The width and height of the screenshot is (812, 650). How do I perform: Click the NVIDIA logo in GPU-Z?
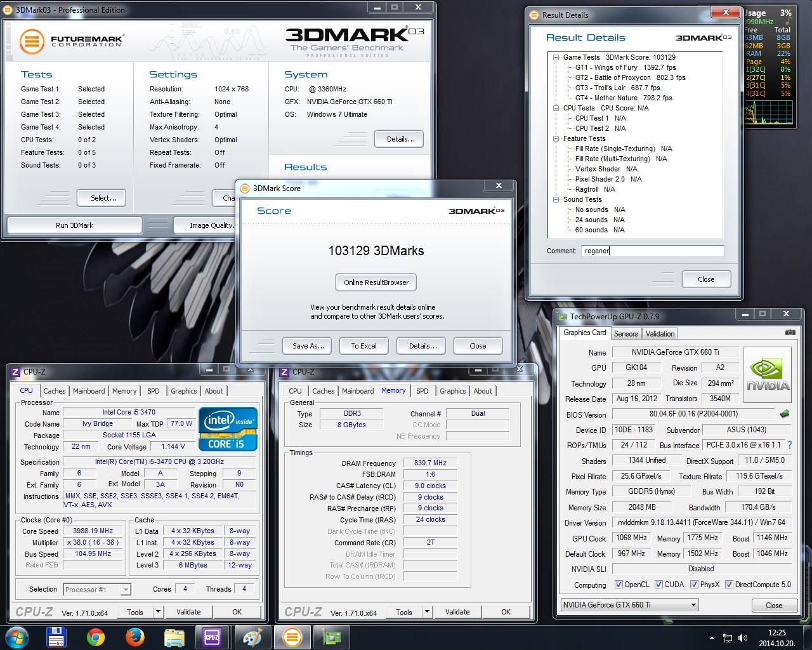click(x=768, y=375)
